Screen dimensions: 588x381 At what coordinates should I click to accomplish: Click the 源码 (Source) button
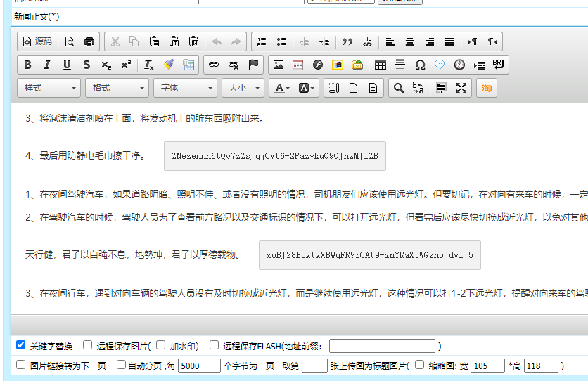coord(38,41)
